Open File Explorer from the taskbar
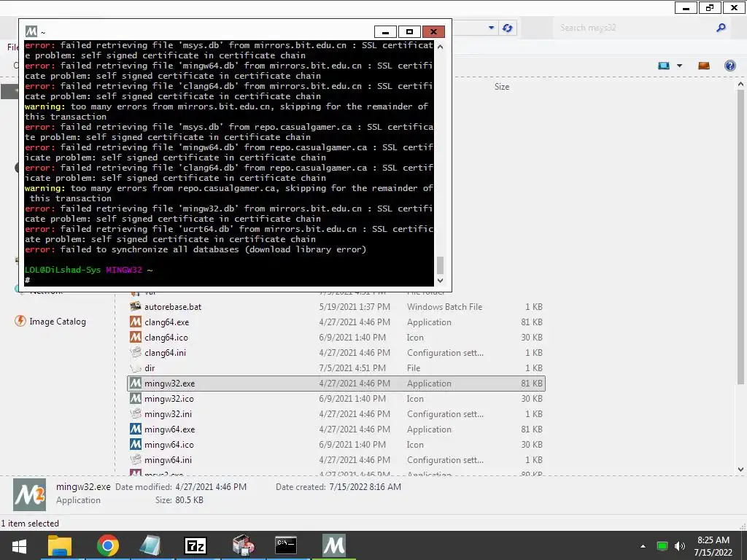 pos(60,545)
